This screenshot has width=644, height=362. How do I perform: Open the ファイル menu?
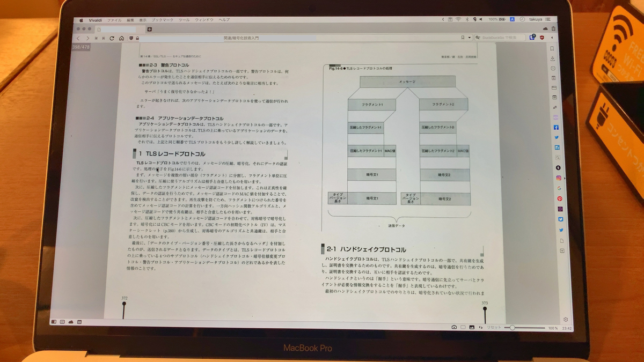(x=114, y=20)
